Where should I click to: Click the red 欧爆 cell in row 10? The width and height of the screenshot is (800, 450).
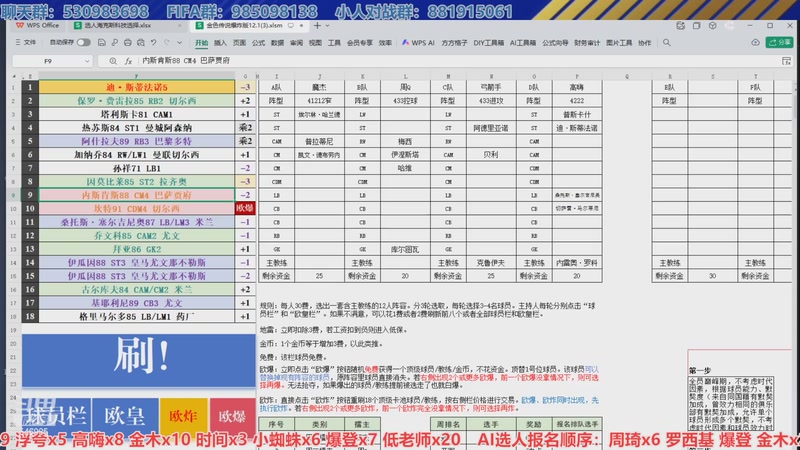coord(245,208)
